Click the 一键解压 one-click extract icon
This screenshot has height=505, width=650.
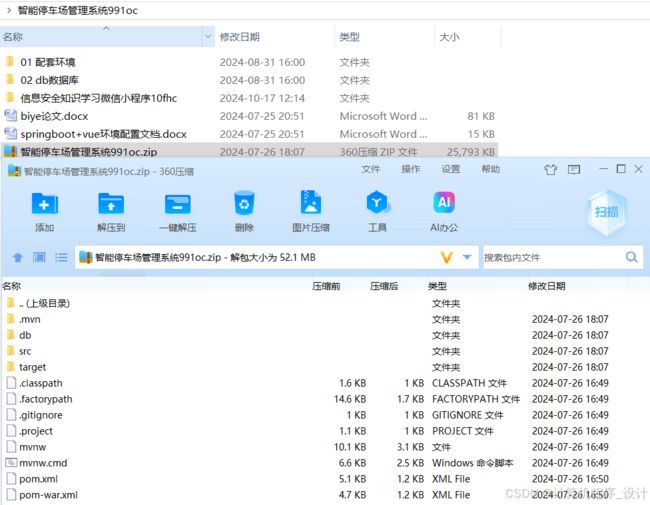[x=177, y=204]
